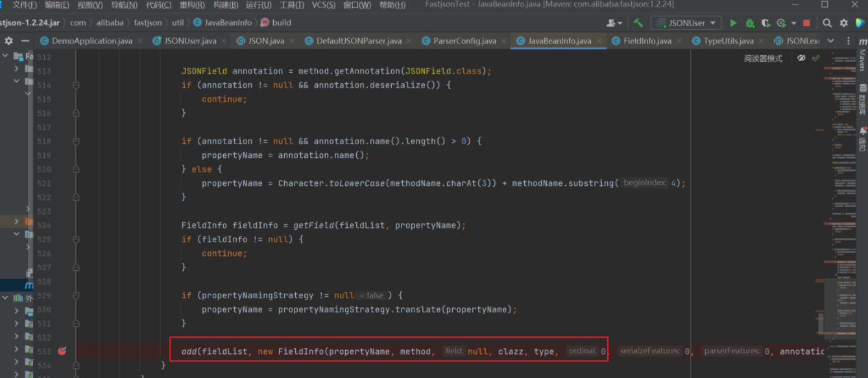Close the JavaBeanInfo.java tab
The height and width of the screenshot is (378, 868).
pos(599,41)
